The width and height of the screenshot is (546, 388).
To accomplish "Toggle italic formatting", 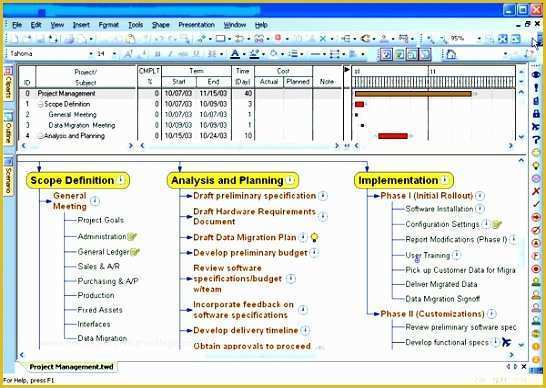I will 170,54.
